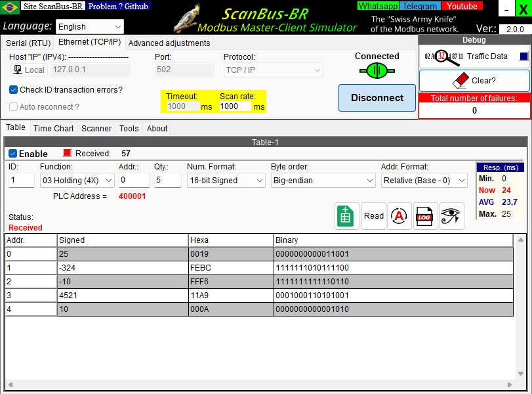The width and height of the screenshot is (532, 394).
Task: Toggle Check ID transaction errors checkbox
Action: 13,90
